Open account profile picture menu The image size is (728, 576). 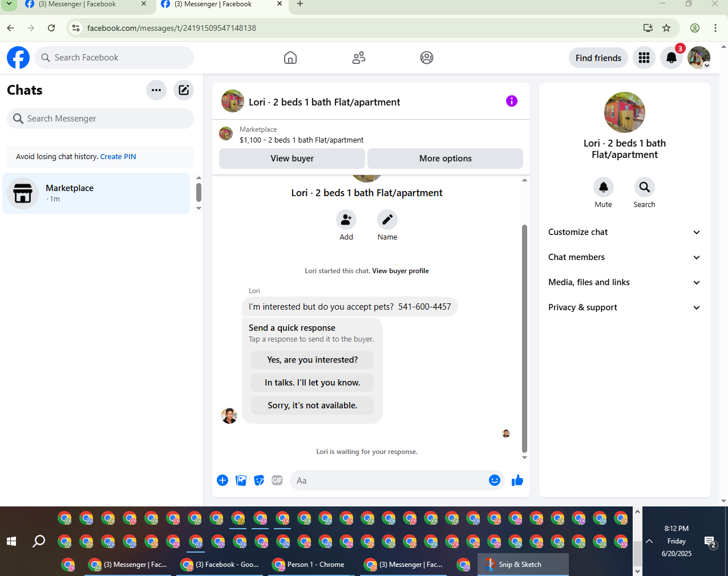point(699,58)
